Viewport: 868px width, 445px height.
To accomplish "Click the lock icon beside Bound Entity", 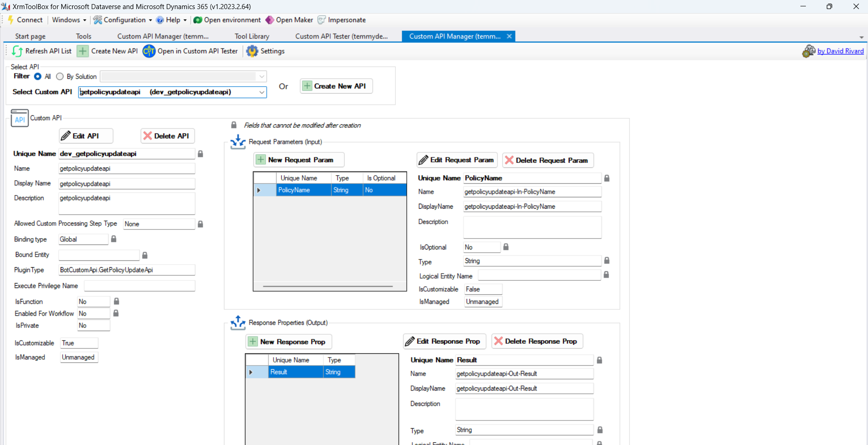I will tap(145, 255).
